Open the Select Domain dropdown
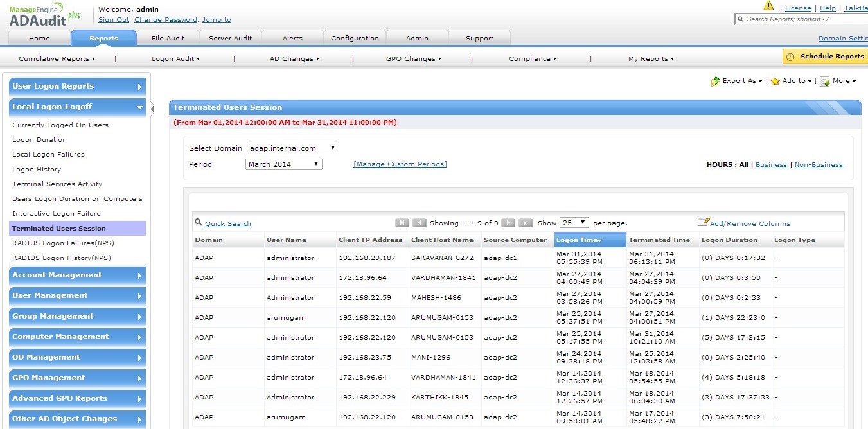868x429 pixels. 292,148
